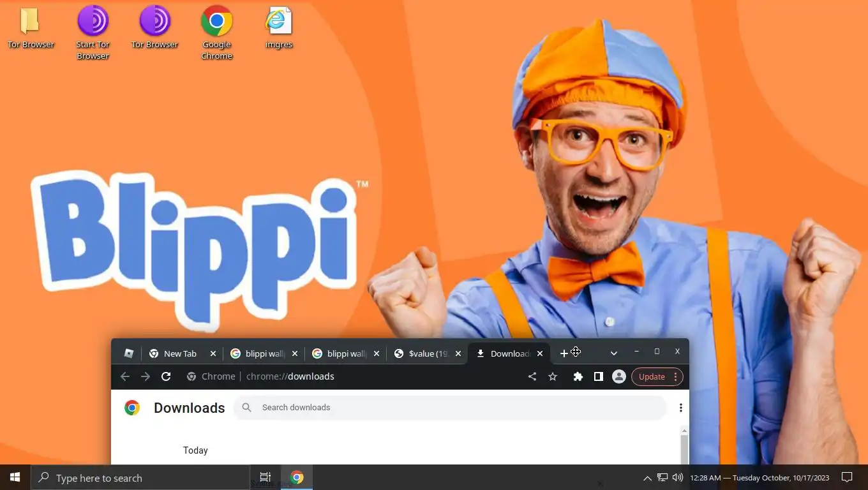Click the taskbar Type here to search box
Screen dimensions: 868x490
click(x=140, y=477)
